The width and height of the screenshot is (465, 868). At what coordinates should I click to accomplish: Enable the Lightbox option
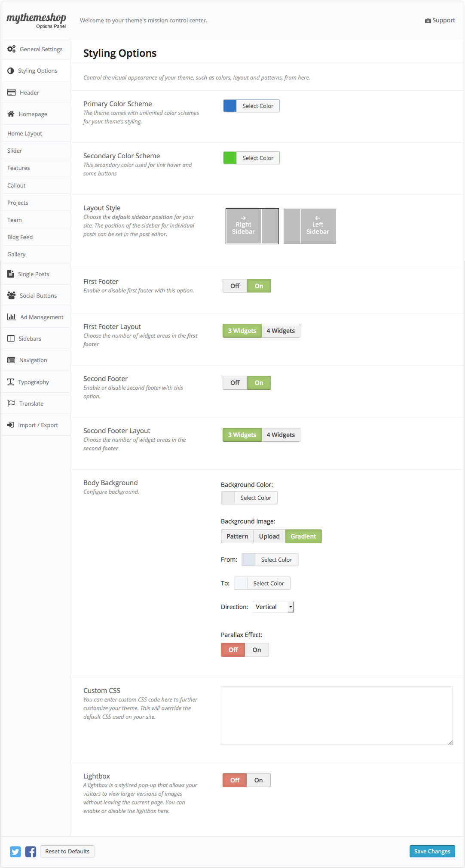258,780
